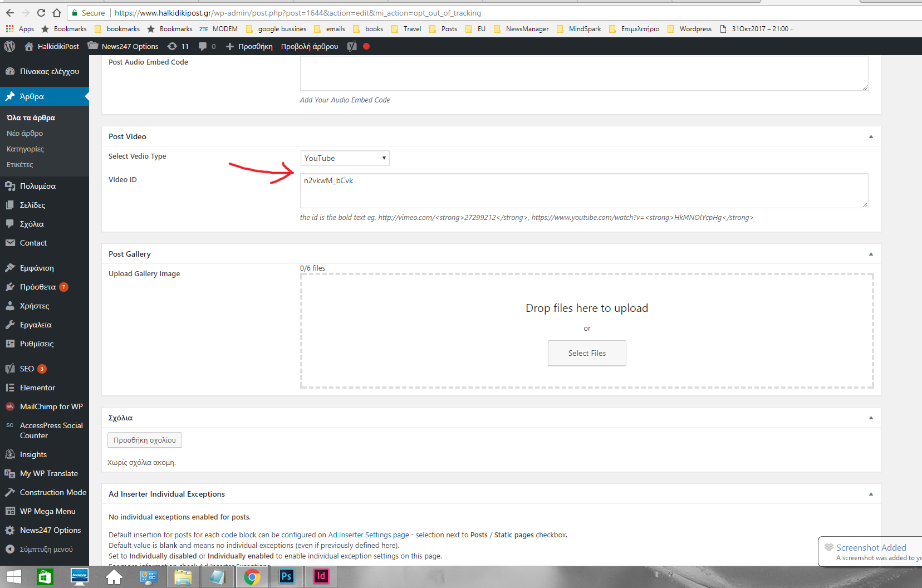Viewport: 922px width, 588px height.
Task: Collapse the Post Video panel
Action: [x=871, y=136]
